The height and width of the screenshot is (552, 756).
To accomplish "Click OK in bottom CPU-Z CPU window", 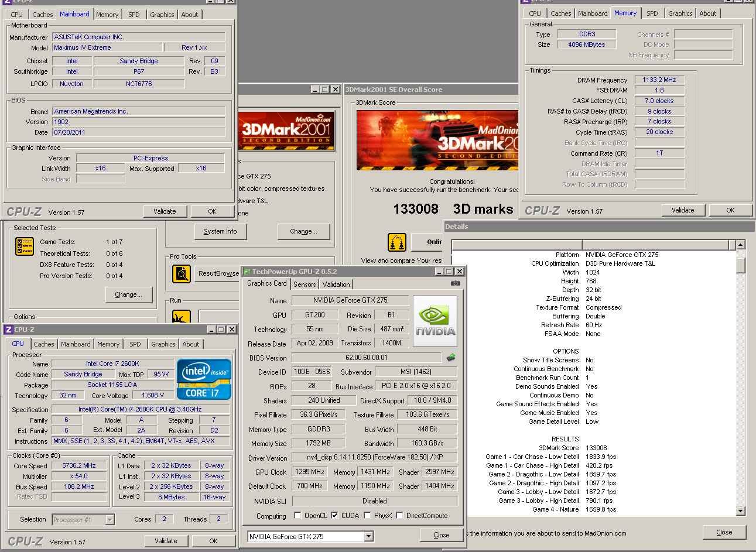I will point(213,541).
